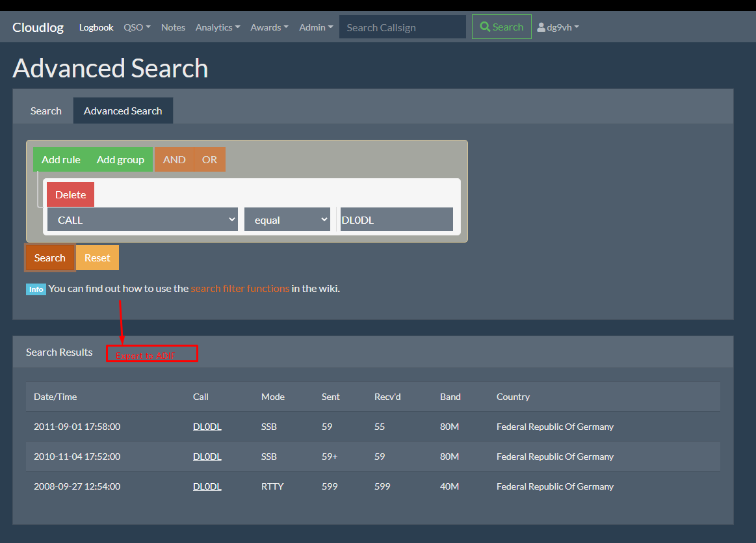Select the 40M band cell

449,486
